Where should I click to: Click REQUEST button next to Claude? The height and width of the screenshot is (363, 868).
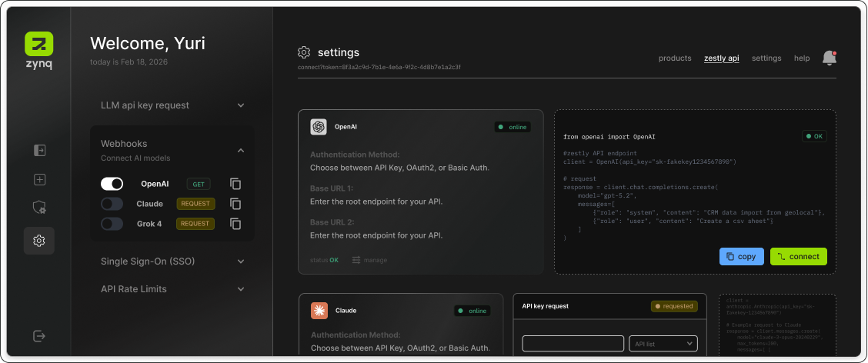[195, 204]
